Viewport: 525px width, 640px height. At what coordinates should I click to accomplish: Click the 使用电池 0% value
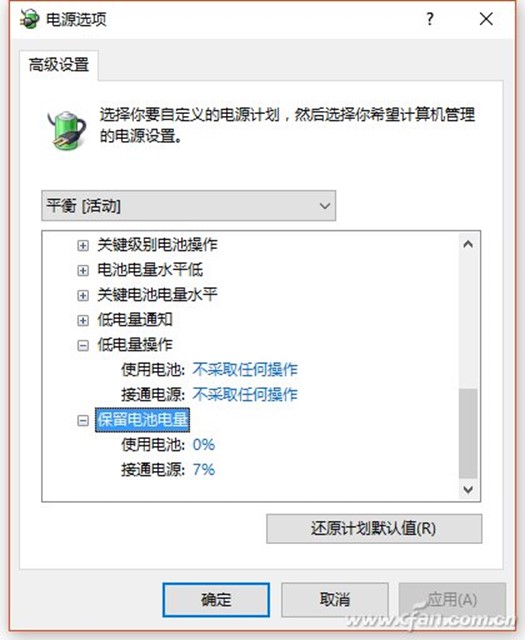[x=203, y=444]
